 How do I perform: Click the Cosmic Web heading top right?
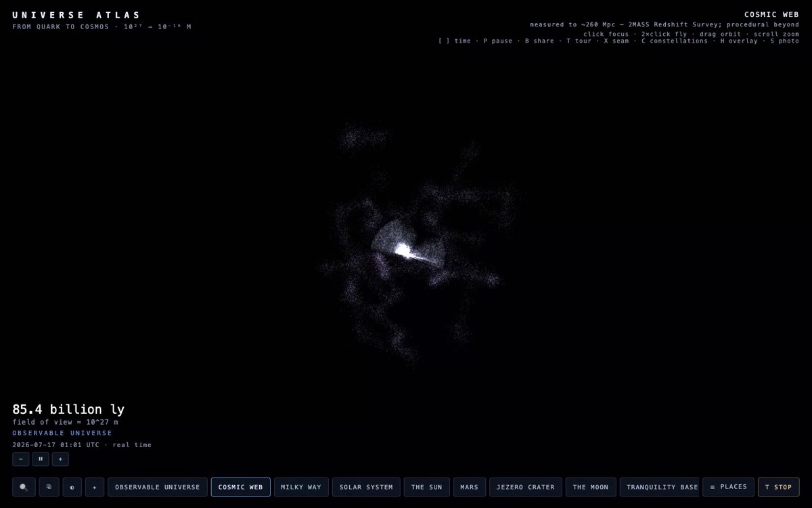(771, 14)
